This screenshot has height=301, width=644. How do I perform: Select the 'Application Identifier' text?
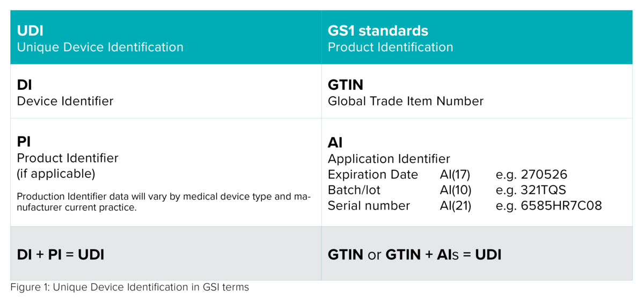[389, 159]
